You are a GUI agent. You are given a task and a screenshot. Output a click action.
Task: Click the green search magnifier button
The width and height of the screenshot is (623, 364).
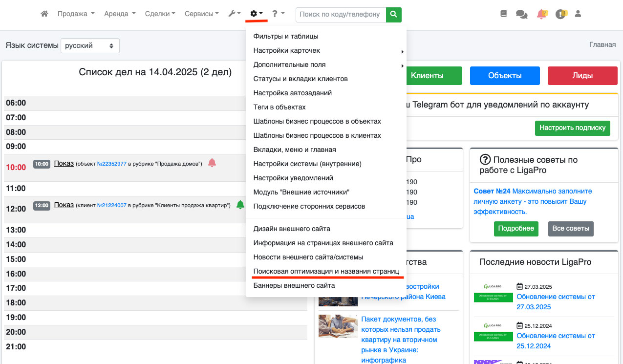click(393, 15)
